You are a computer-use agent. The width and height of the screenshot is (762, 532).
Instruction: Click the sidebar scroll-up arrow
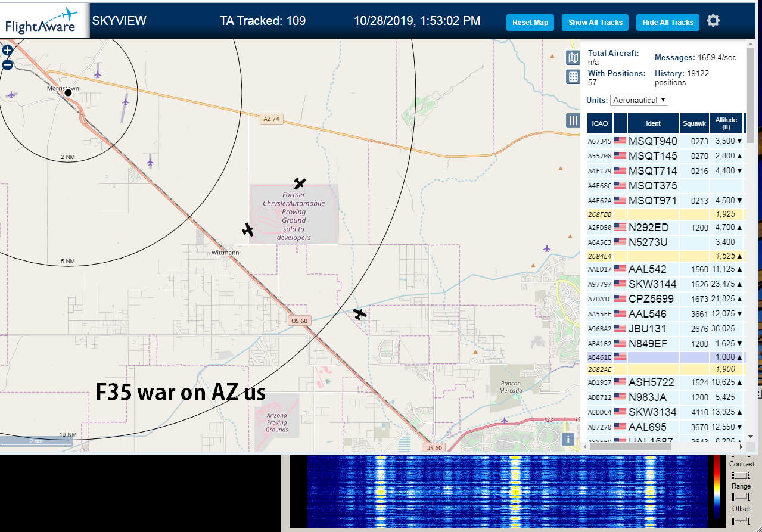[x=751, y=45]
